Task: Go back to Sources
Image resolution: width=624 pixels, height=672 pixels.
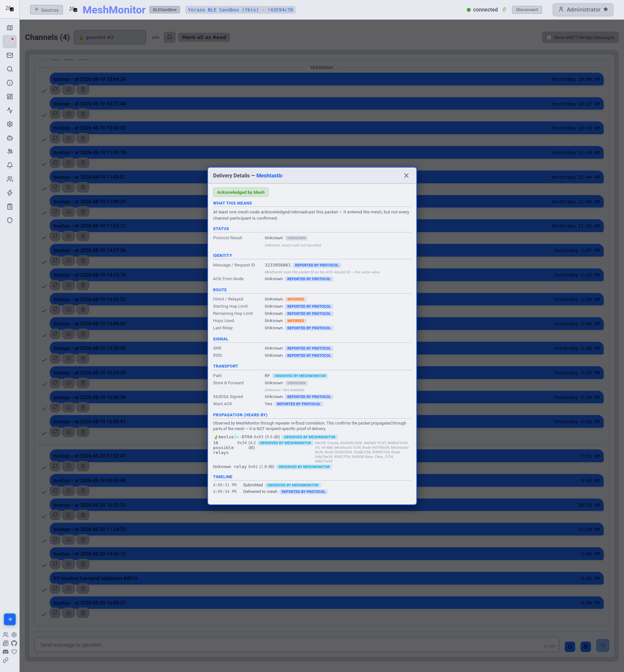Action: point(47,10)
